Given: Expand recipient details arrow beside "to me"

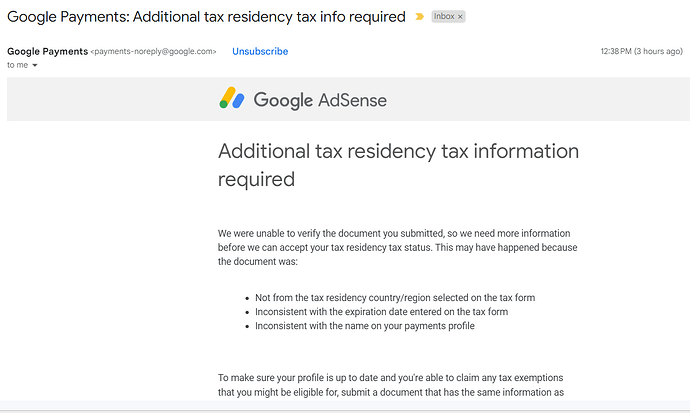Looking at the screenshot, I should click(35, 65).
